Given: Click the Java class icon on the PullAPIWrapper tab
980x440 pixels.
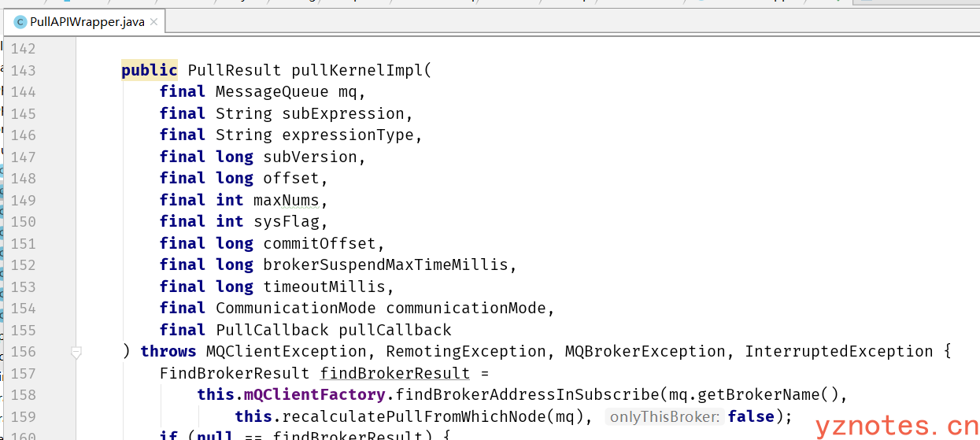Looking at the screenshot, I should coord(20,22).
